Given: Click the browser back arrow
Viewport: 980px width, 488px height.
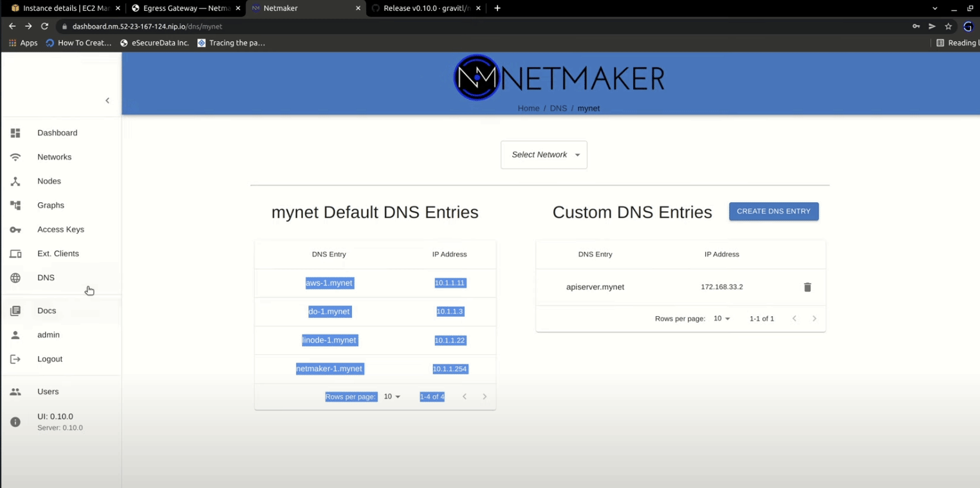Looking at the screenshot, I should [12, 26].
